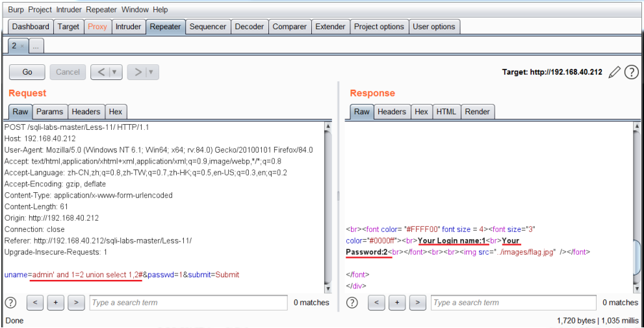Open the User options tab
The width and height of the screenshot is (644, 328).
[x=434, y=27]
